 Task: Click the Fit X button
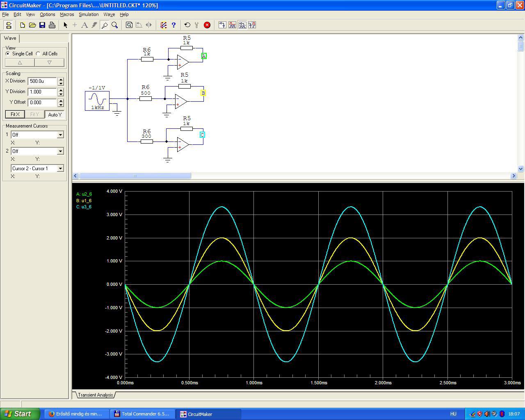click(15, 114)
